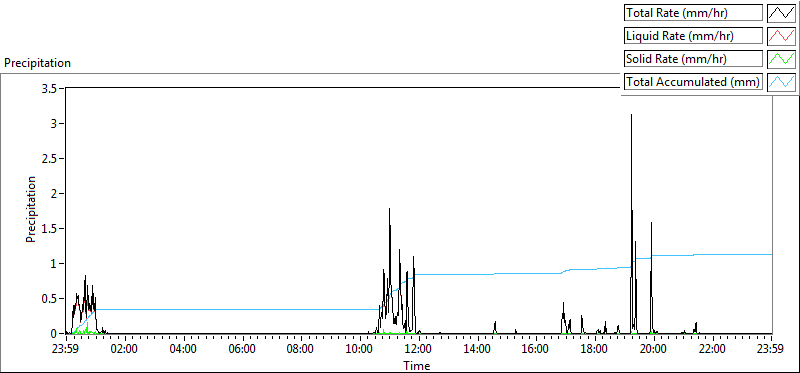This screenshot has width=800, height=373.
Task: Click the 06:00 x-axis tick label
Action: click(242, 350)
